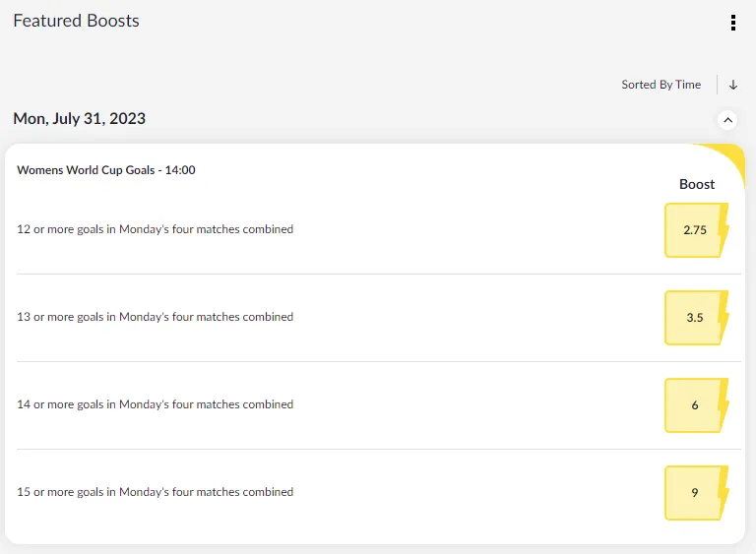Click the lightning bolt on the 2.75 boost

point(724,229)
